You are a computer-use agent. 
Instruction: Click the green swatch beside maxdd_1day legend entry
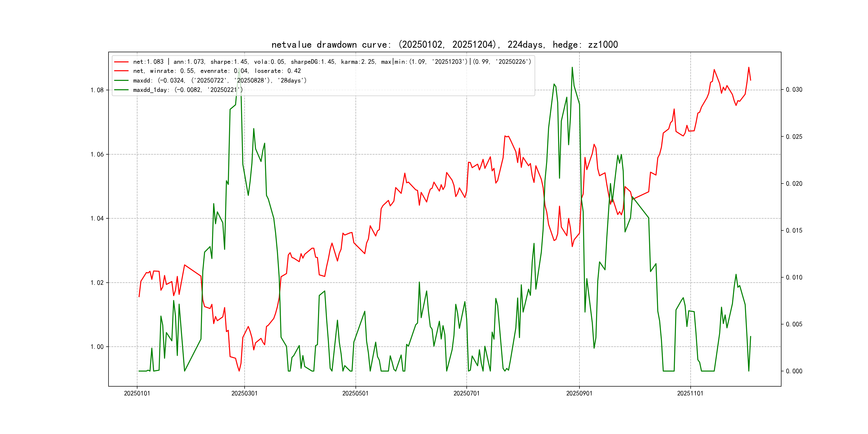pyautogui.click(x=121, y=90)
